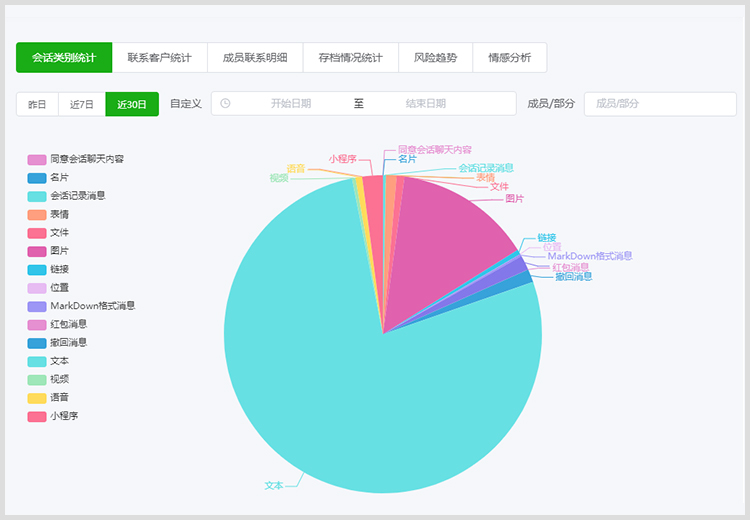750x520 pixels.
Task: Toggle the 撤回消息 legend entry
Action: click(57, 343)
